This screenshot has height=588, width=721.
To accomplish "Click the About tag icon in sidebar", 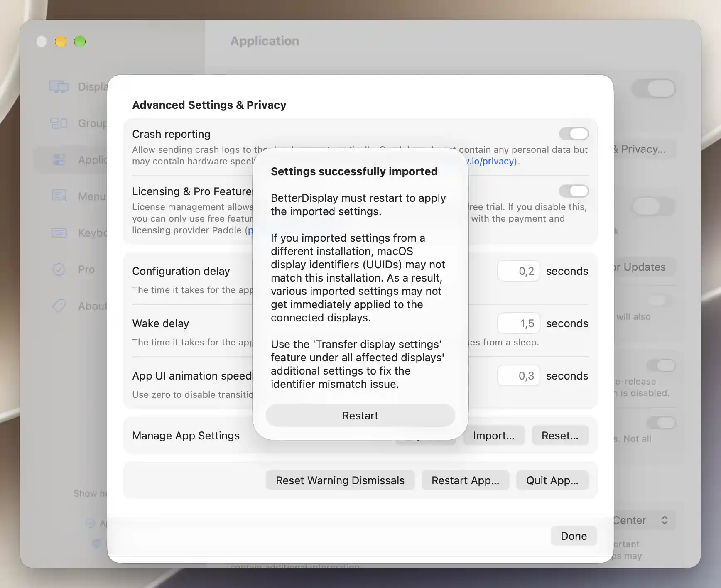I will [59, 306].
